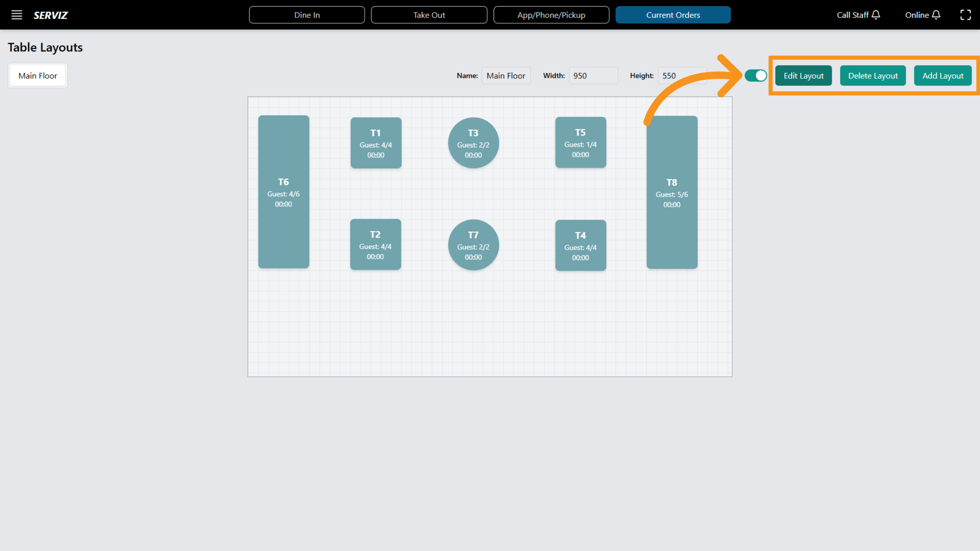Open the hamburger navigation menu

(16, 15)
